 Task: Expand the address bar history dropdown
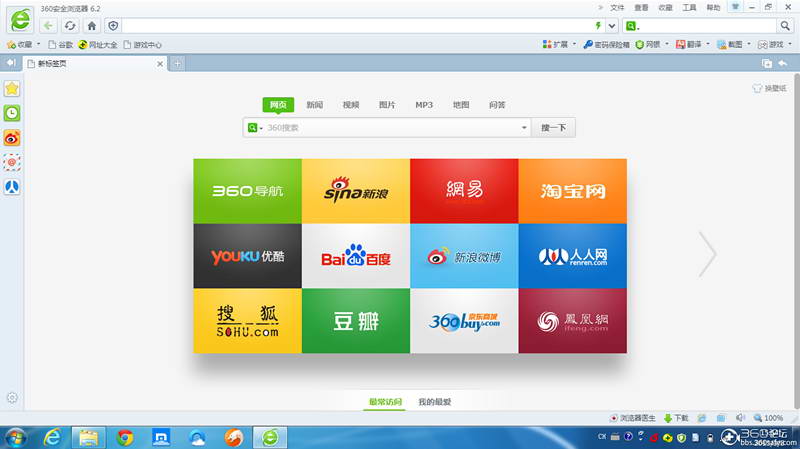click(612, 26)
